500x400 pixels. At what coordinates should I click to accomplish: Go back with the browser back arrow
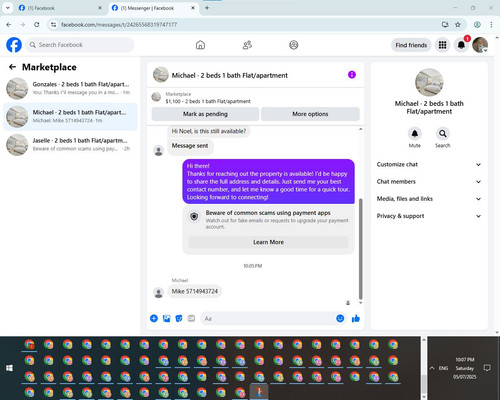point(9,24)
